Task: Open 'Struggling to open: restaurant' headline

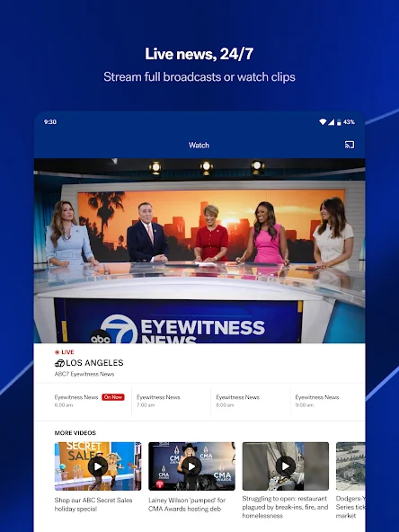Action: [285, 507]
